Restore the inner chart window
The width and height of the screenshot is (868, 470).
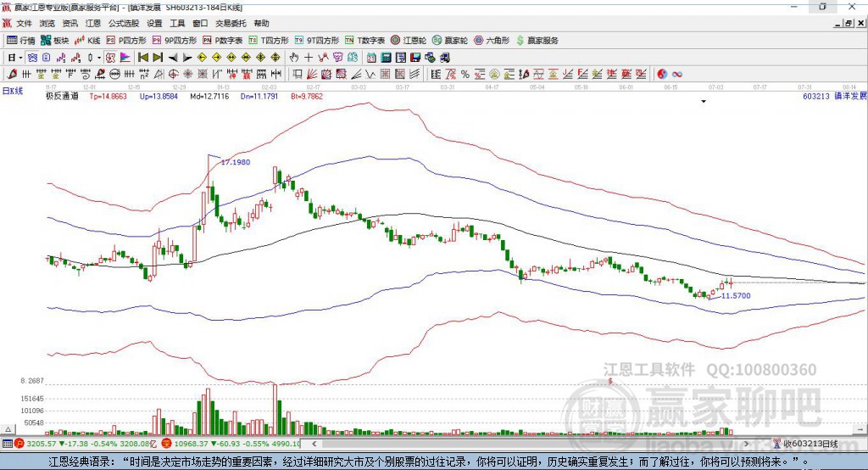[x=849, y=23]
